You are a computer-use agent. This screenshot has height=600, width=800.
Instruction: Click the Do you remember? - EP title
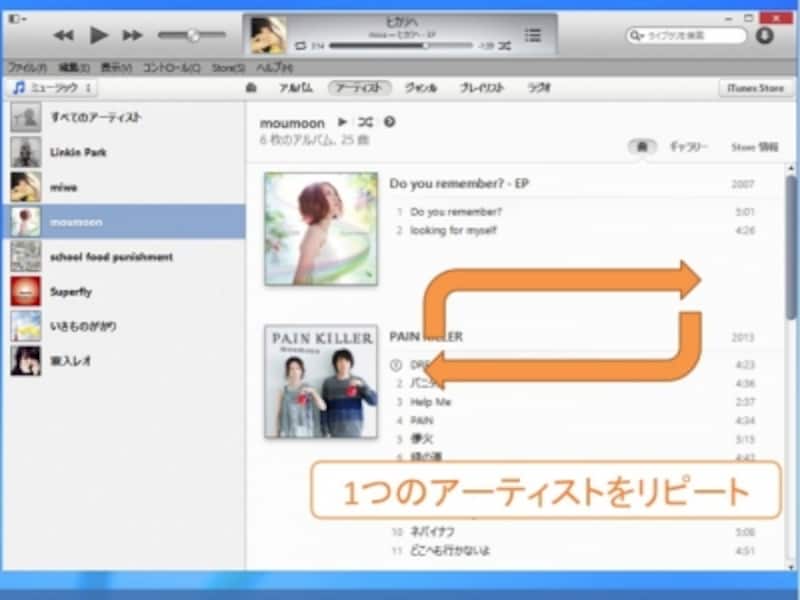(459, 184)
